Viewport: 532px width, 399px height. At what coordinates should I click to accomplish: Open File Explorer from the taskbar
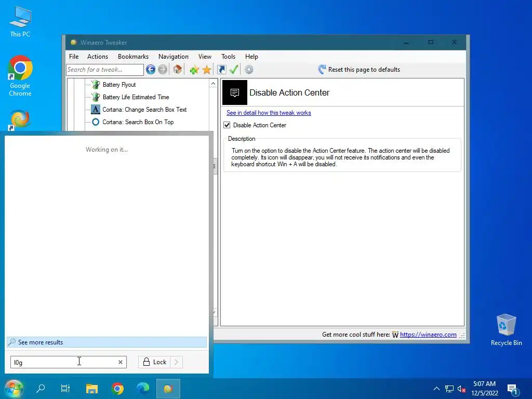coord(91,389)
